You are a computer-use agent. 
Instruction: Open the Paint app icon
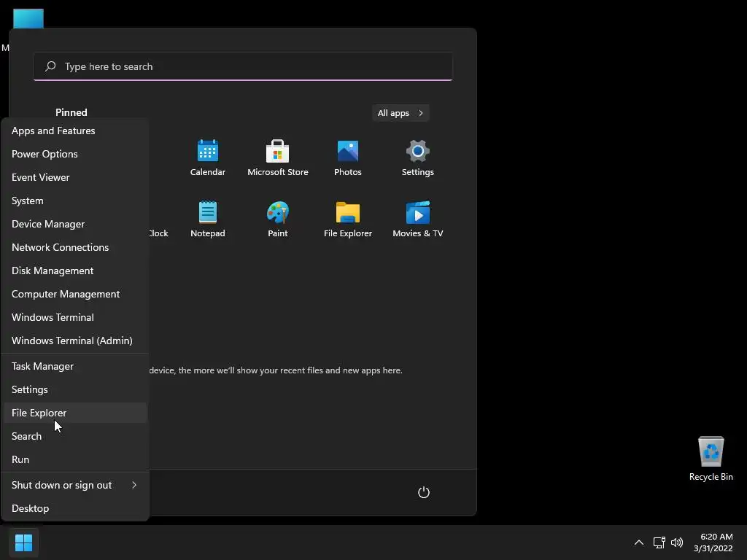[x=278, y=219]
